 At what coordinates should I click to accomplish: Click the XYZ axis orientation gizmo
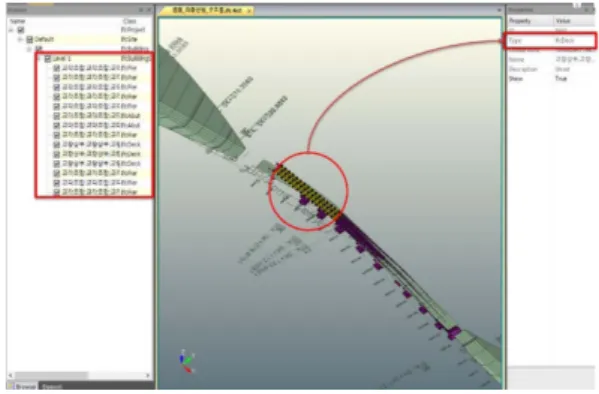[186, 361]
